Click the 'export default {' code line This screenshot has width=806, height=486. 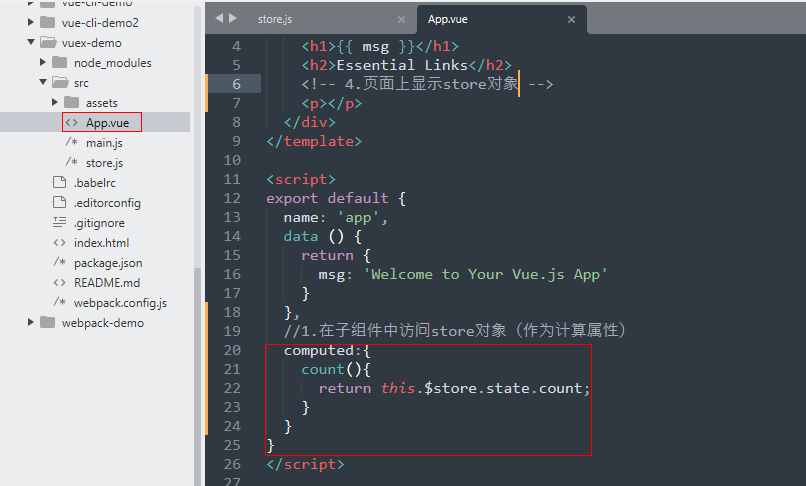[x=336, y=198]
